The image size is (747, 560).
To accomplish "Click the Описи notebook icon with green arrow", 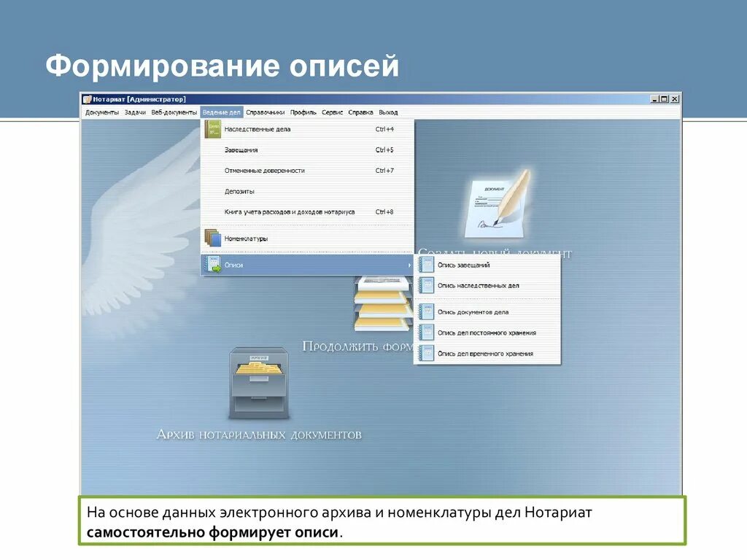I will point(213,265).
